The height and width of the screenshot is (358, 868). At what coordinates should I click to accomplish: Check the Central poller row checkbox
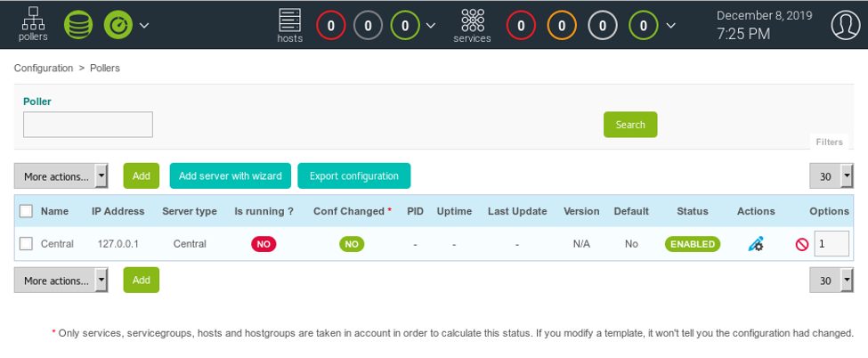tap(27, 244)
